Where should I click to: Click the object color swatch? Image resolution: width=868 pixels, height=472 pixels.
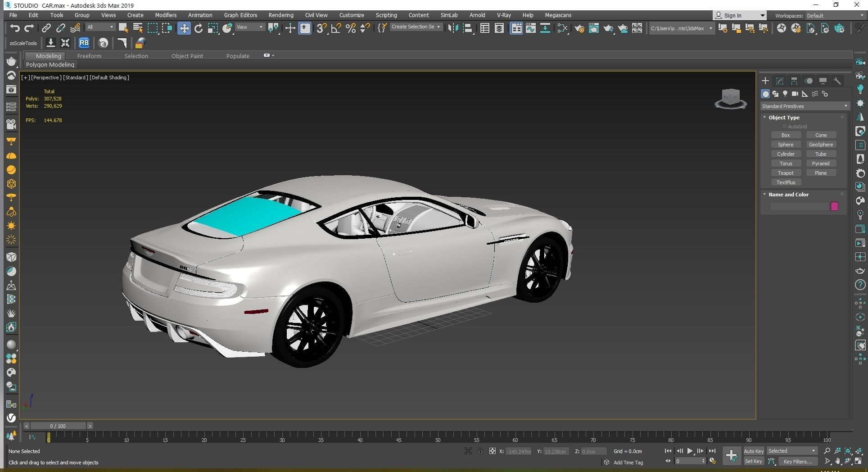(x=834, y=206)
